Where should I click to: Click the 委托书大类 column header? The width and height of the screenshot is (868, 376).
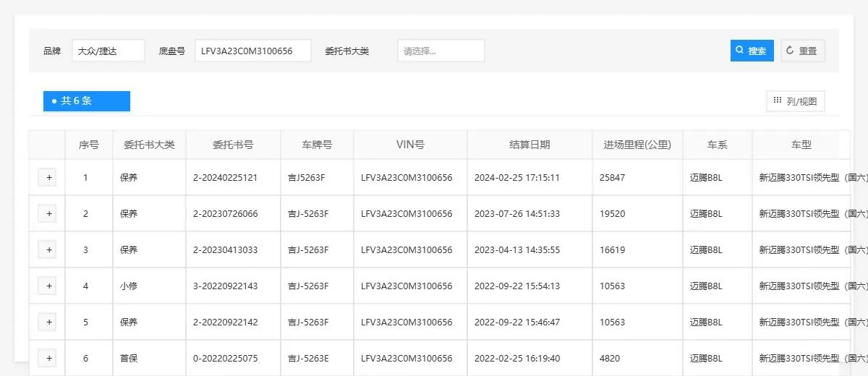coord(150,145)
